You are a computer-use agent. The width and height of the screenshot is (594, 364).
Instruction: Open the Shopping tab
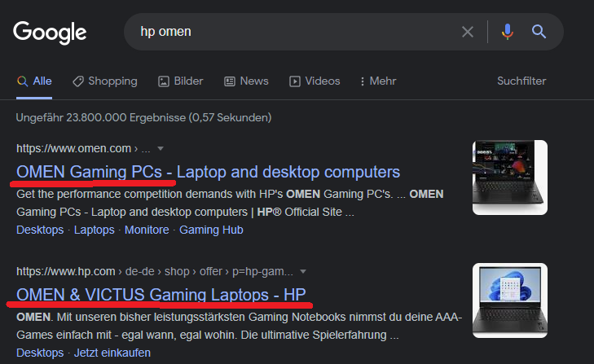105,81
